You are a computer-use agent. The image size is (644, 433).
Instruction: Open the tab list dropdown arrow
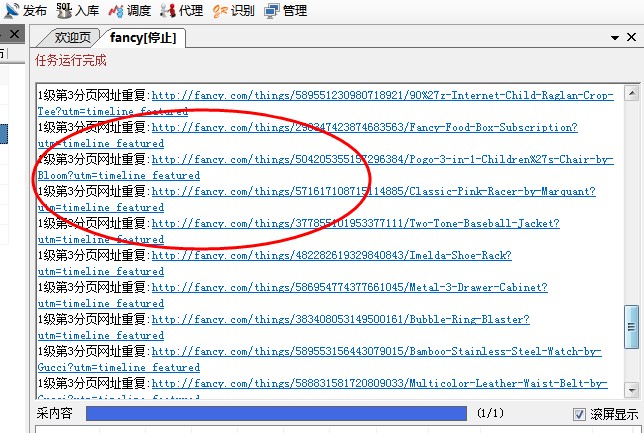pos(616,36)
